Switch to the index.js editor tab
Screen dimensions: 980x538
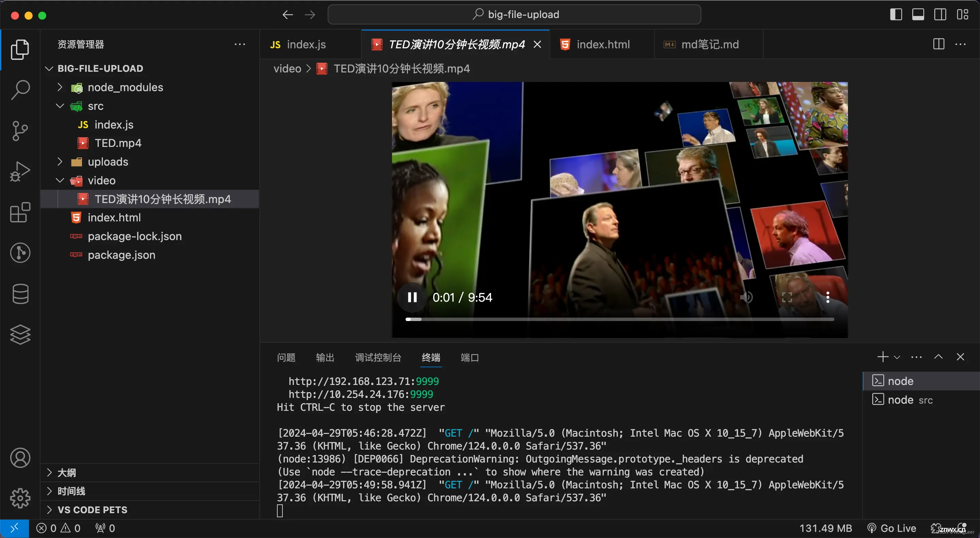(310, 45)
